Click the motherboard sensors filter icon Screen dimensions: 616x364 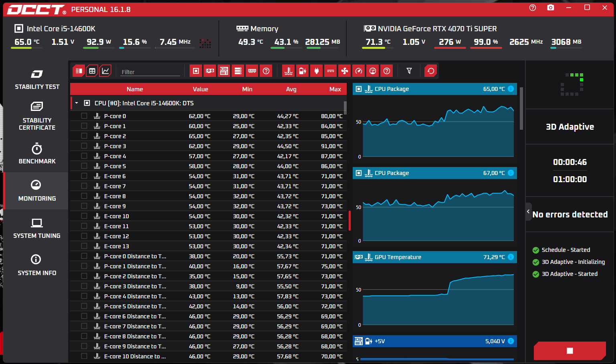[x=224, y=71]
